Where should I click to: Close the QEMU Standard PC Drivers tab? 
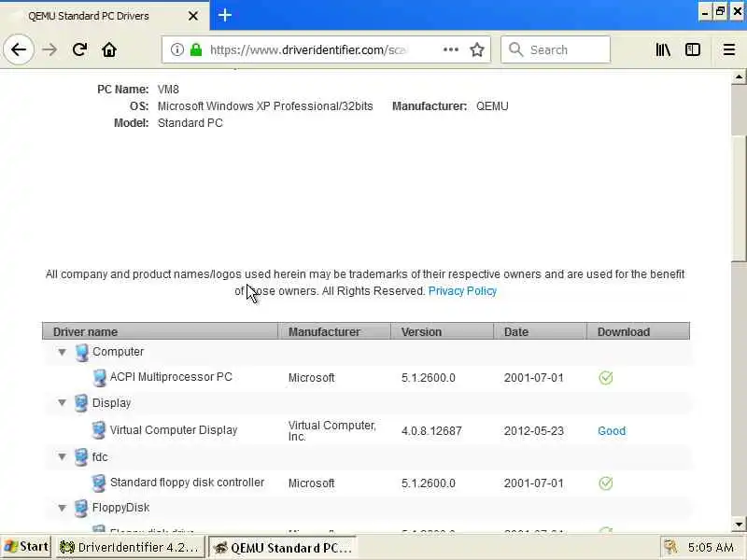(x=193, y=16)
